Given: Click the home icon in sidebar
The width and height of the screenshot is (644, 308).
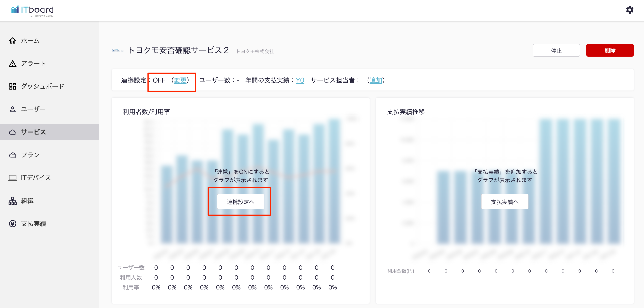Looking at the screenshot, I should (12, 40).
